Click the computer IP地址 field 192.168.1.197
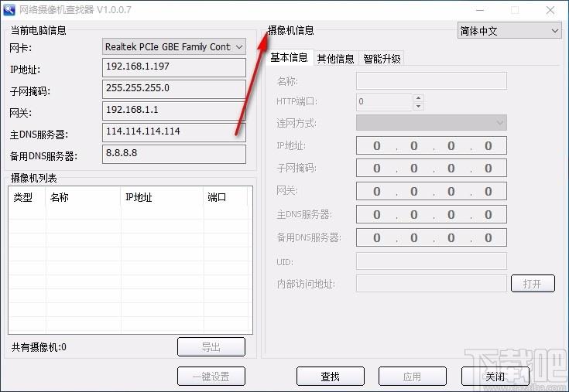569x392 pixels. tap(174, 67)
